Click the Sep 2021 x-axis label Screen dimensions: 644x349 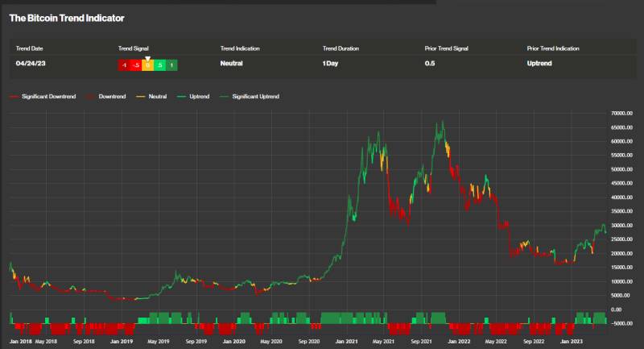pos(421,342)
